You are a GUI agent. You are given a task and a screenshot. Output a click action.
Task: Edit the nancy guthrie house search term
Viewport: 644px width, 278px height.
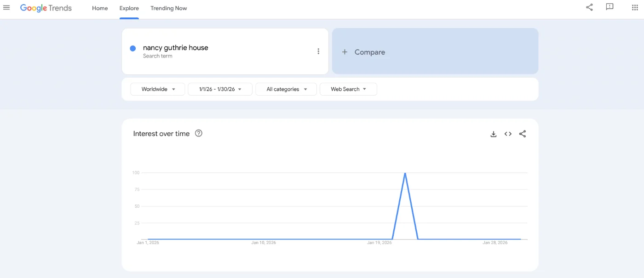tap(176, 48)
